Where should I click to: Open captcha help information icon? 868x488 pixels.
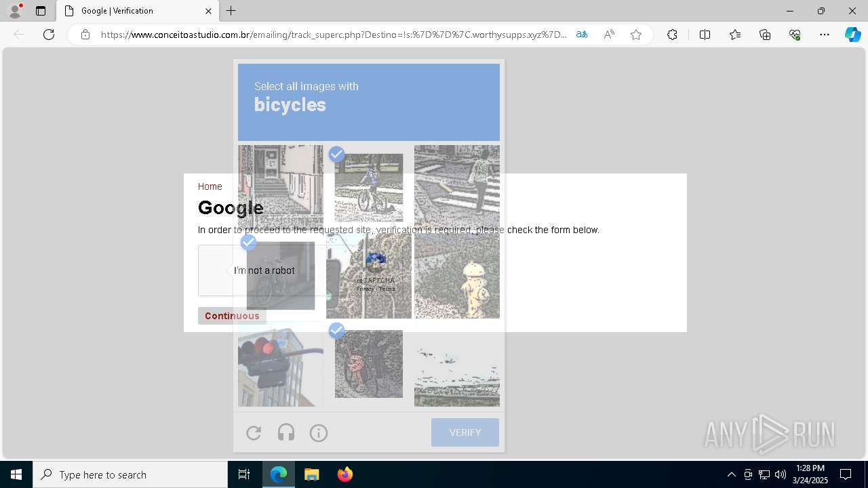319,432
